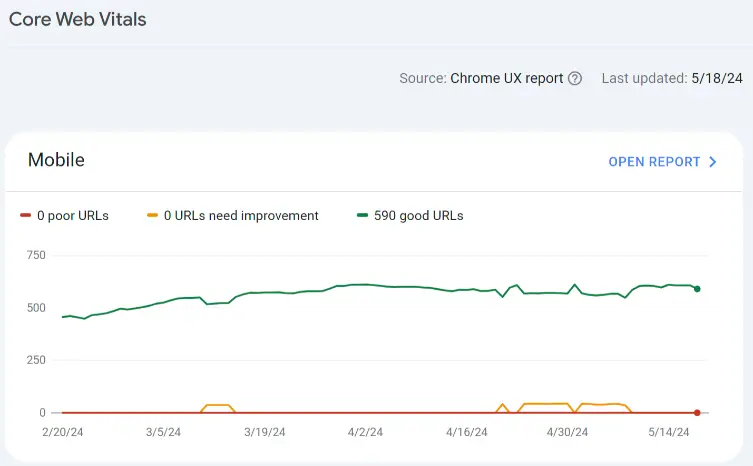Click the chevron arrow next to OPEN REPORT
753x466 pixels.
pyautogui.click(x=713, y=162)
